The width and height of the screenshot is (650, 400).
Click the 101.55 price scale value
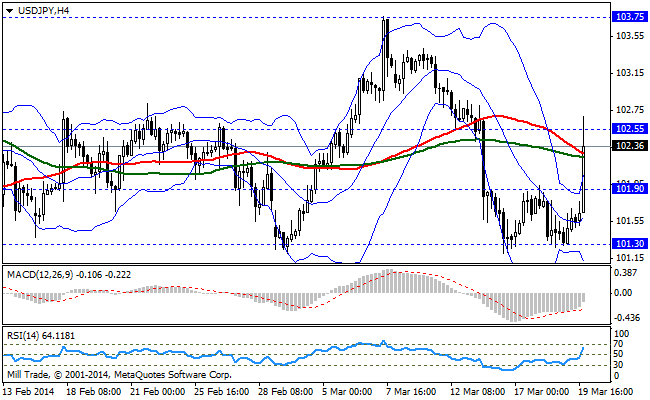(630, 221)
